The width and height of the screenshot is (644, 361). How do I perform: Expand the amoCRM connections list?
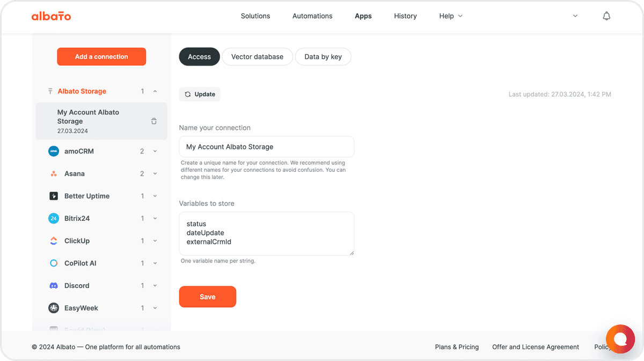[x=155, y=151]
